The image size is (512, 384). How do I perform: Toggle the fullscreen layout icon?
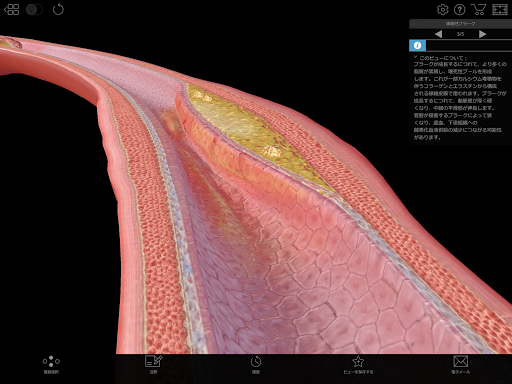(500, 10)
